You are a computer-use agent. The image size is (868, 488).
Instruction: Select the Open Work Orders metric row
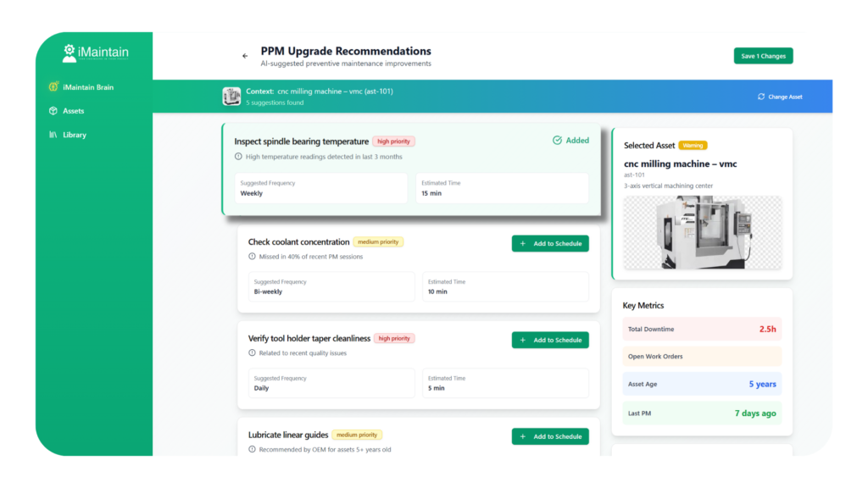[x=702, y=357]
